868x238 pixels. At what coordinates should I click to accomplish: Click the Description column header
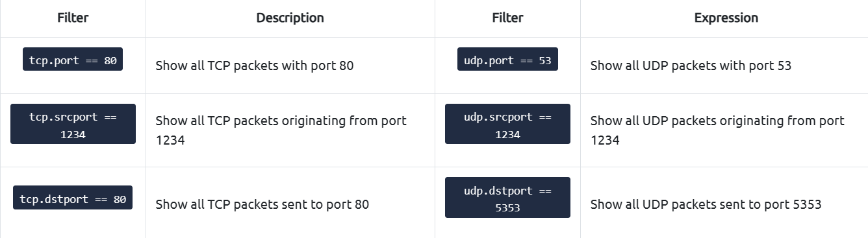pyautogui.click(x=290, y=18)
